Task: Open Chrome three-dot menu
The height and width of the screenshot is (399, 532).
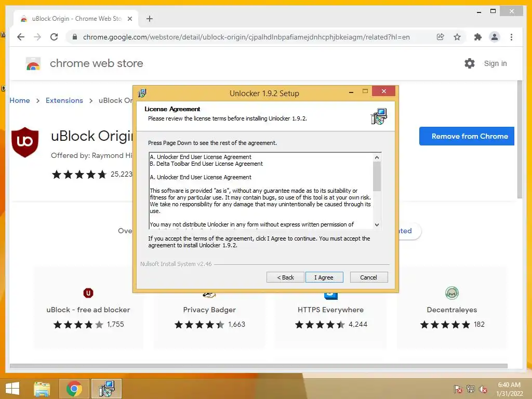Action: pyautogui.click(x=511, y=37)
